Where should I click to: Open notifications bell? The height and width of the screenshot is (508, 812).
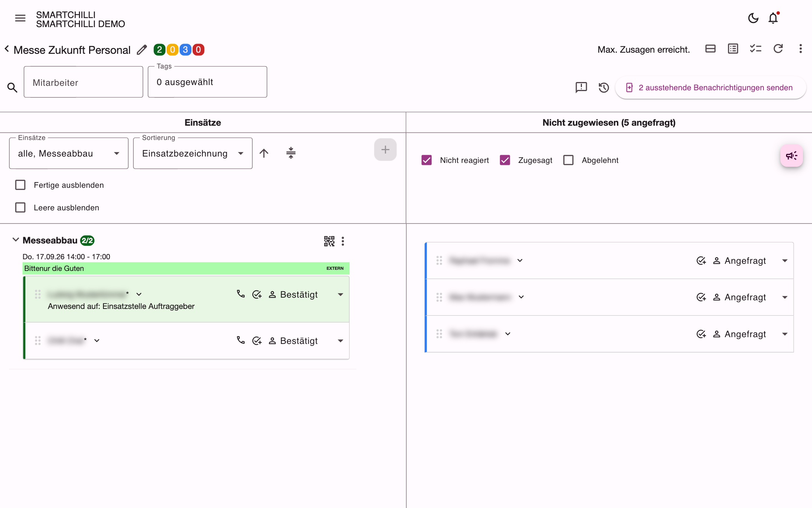click(773, 18)
